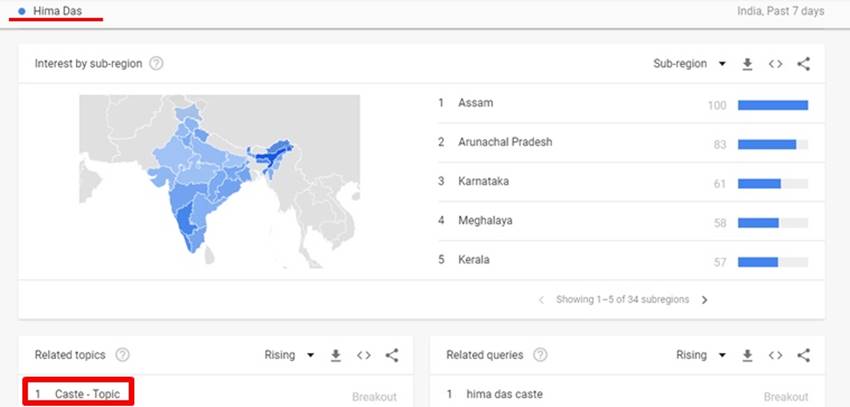Screen dimensions: 850x407
Task: Share the Related queries card
Action: (803, 355)
